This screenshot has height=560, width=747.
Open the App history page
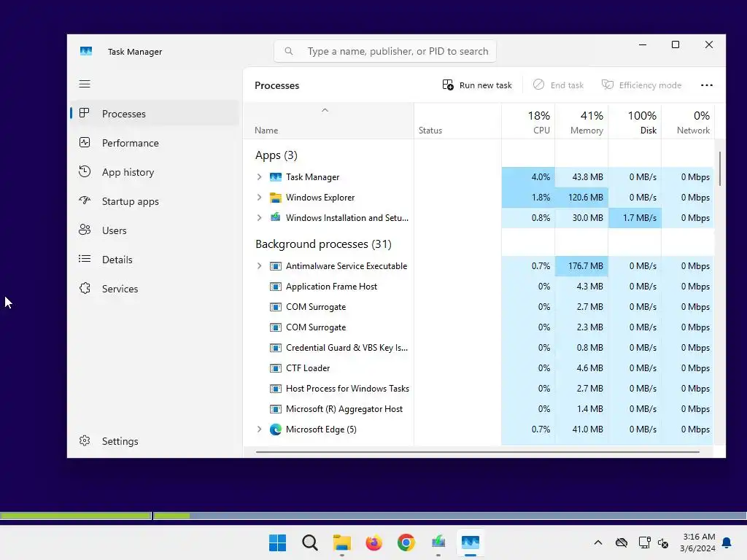[155, 172]
